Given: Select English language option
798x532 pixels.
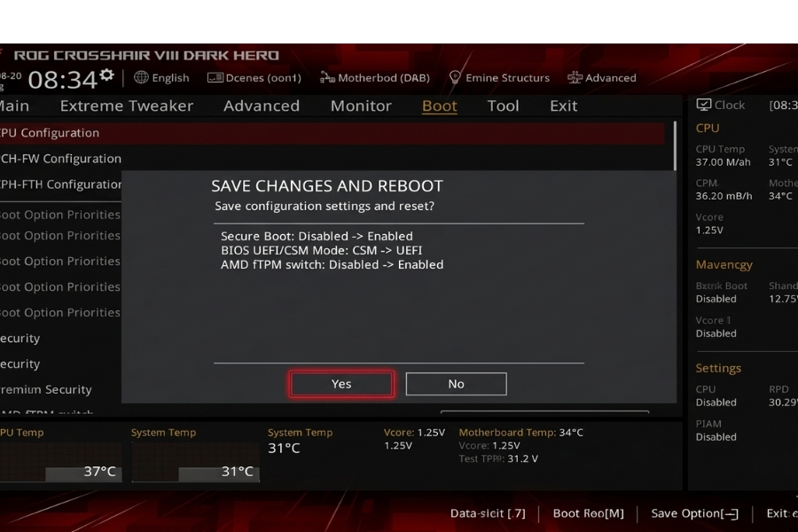Looking at the screenshot, I should 170,78.
